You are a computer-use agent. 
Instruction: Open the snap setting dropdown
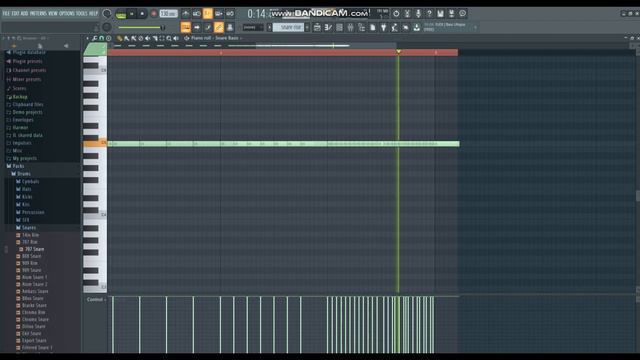pyautogui.click(x=253, y=27)
